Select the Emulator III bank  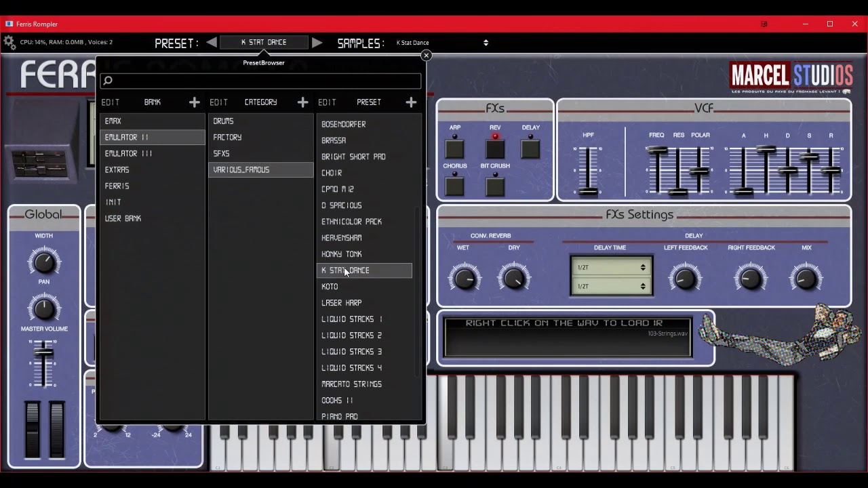153,153
